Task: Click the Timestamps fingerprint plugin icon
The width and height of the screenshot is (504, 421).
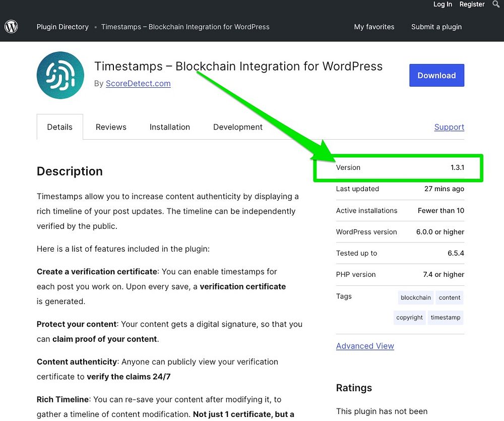Action: point(60,75)
